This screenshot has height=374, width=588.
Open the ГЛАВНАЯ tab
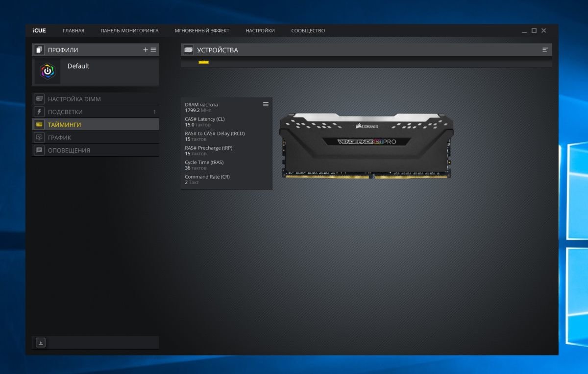73,31
